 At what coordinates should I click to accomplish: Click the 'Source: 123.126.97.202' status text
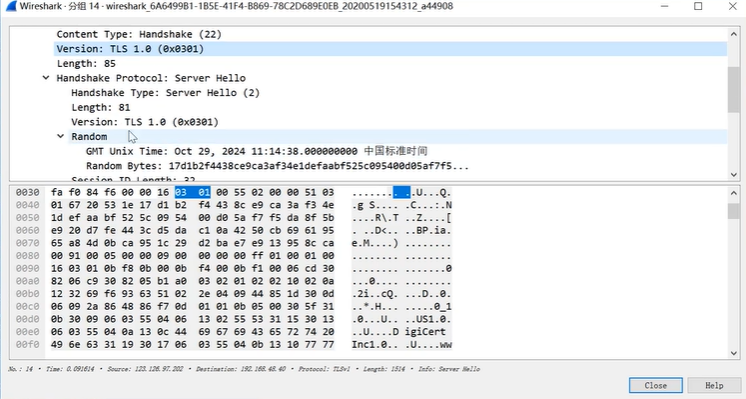(x=146, y=369)
